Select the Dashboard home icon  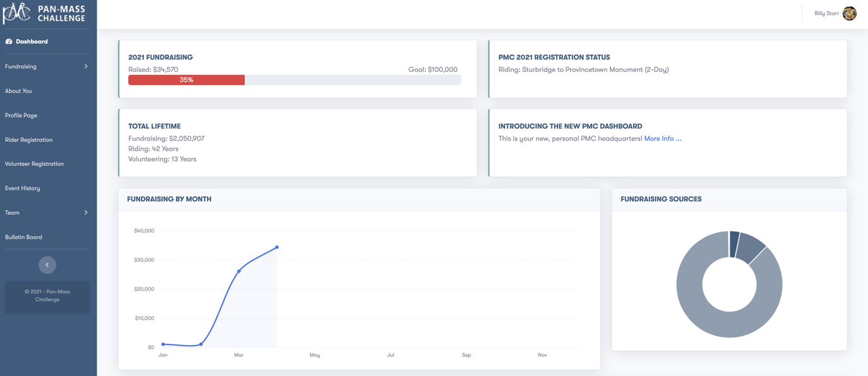point(8,41)
